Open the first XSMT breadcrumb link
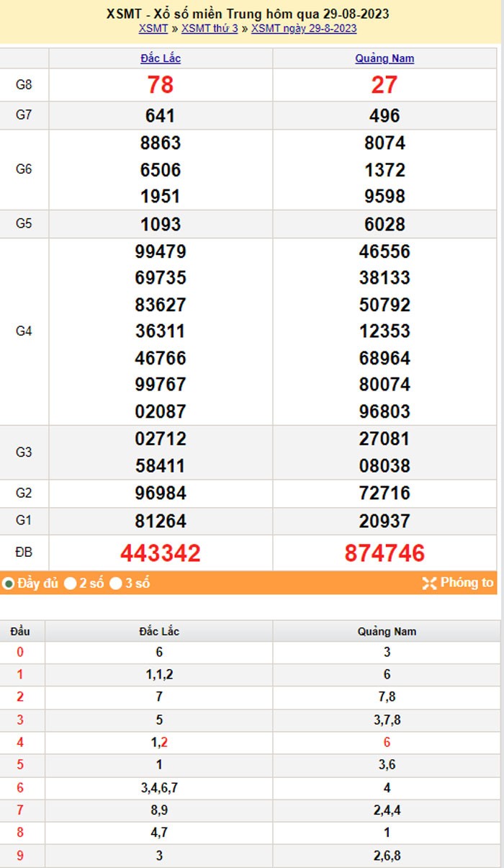The height and width of the screenshot is (868, 504). tap(153, 29)
